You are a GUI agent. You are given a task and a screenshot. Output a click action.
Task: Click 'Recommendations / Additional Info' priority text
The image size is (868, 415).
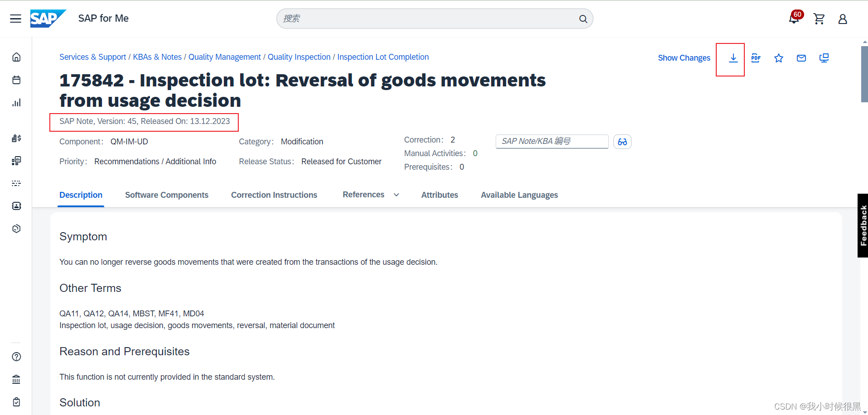pyautogui.click(x=155, y=162)
